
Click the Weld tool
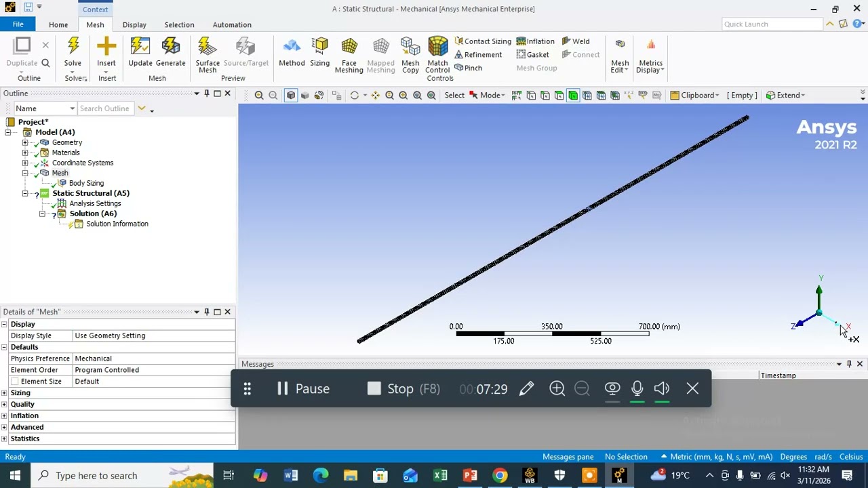tap(576, 41)
